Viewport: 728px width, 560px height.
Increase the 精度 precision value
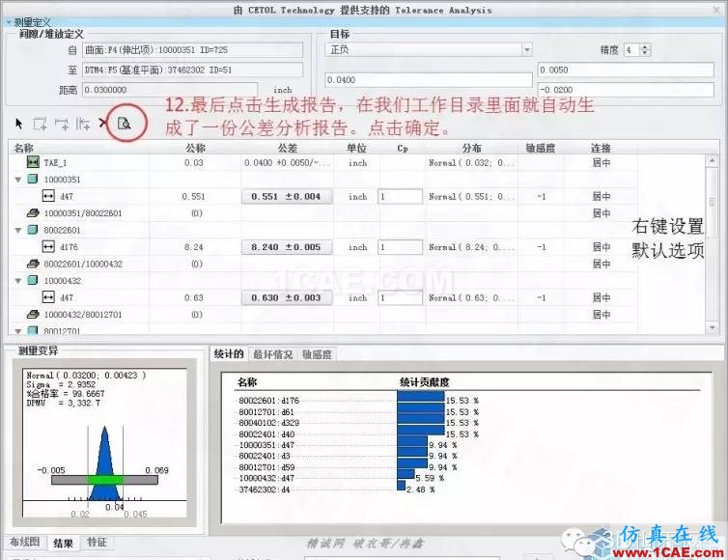[644, 46]
